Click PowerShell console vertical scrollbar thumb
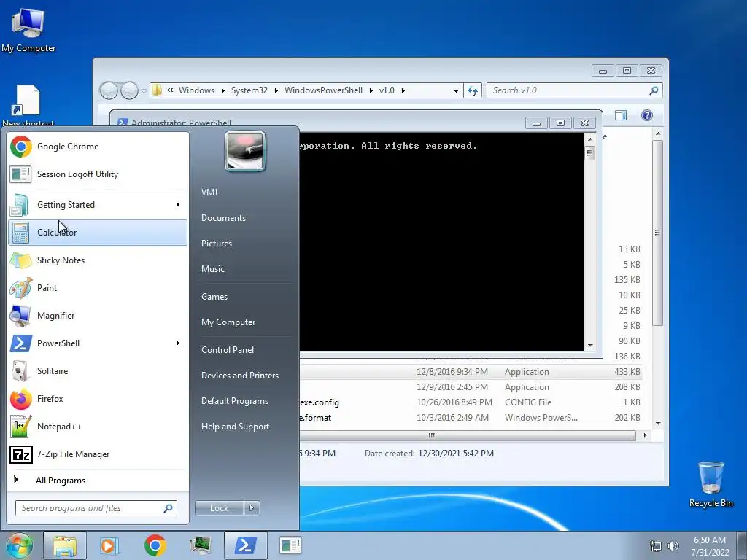This screenshot has height=560, width=747. 589,153
